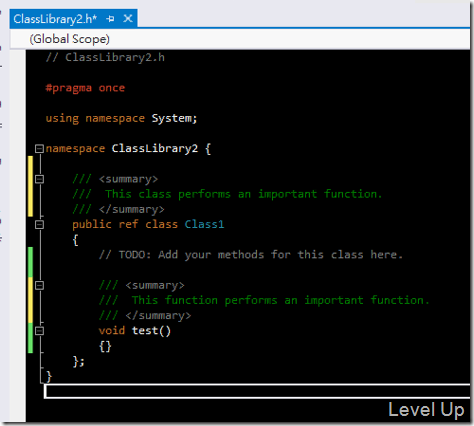Click 'This class performs an important function.' comment
The height and width of the screenshot is (426, 474).
pos(243,194)
